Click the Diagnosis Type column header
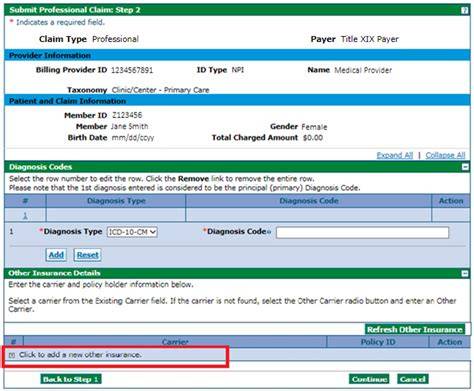 pyautogui.click(x=116, y=201)
